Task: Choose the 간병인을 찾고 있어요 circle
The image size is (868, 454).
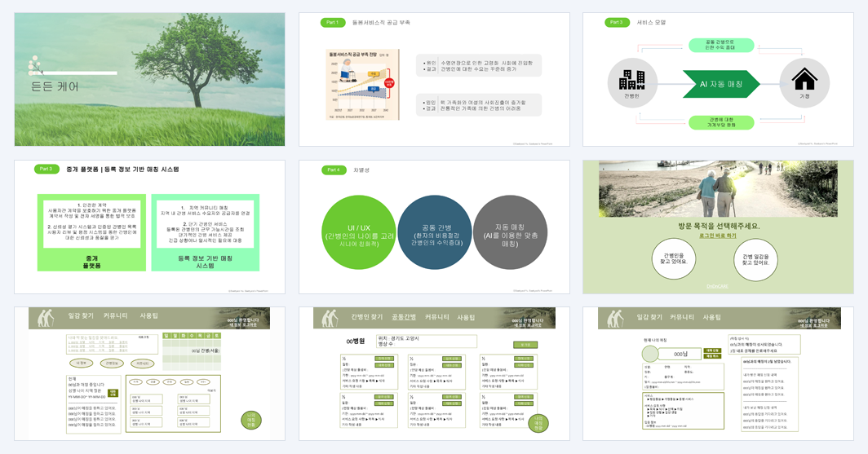Action: (x=674, y=259)
